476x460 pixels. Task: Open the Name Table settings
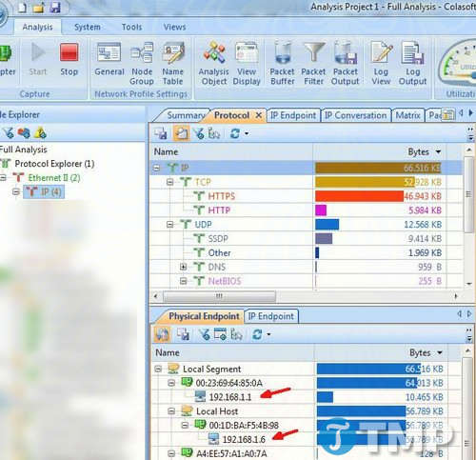coord(172,64)
